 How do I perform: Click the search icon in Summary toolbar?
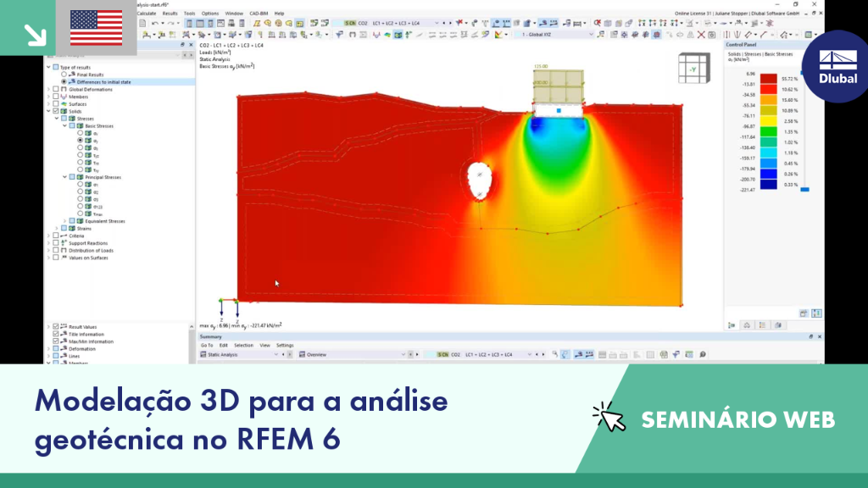tap(703, 355)
